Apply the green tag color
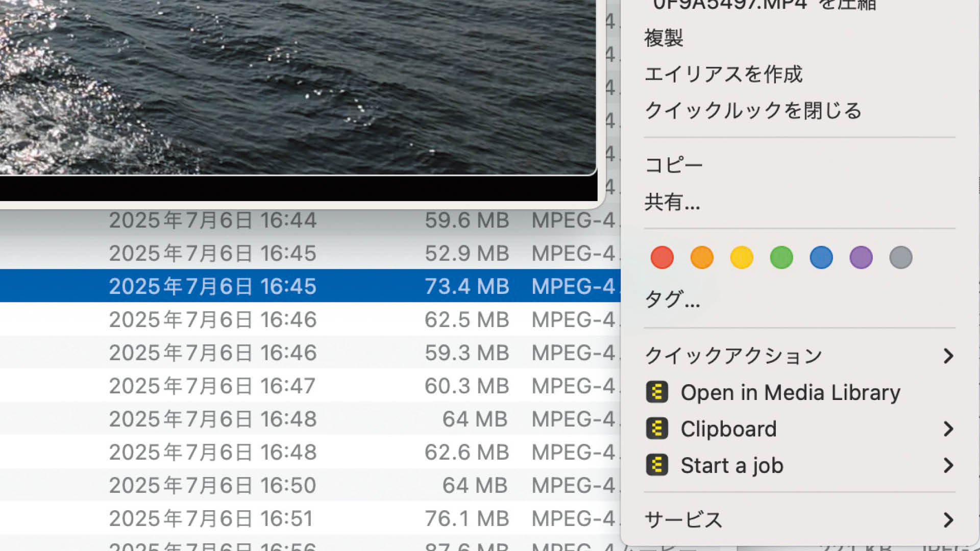Screen dimensions: 980x551 tap(781, 257)
